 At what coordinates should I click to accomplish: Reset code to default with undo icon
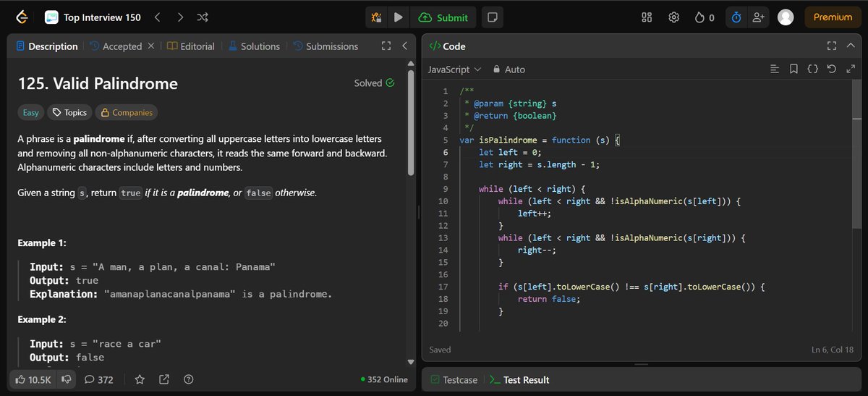pos(831,69)
